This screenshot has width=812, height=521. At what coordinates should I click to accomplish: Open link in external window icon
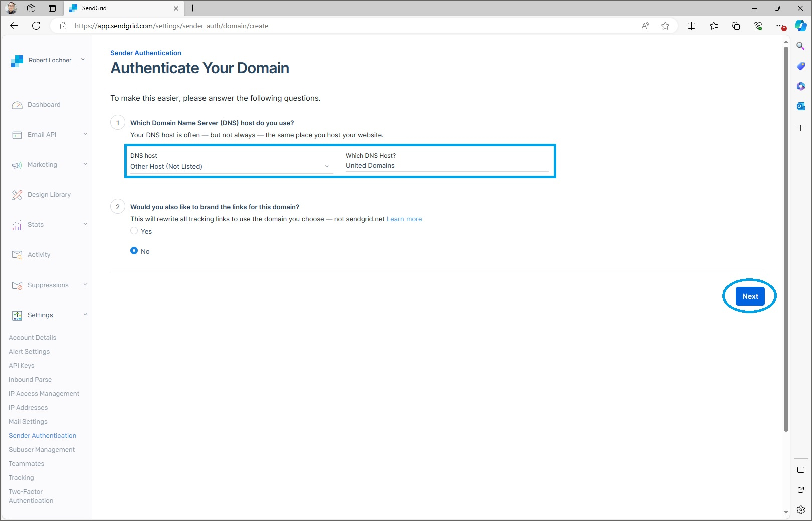(x=801, y=490)
